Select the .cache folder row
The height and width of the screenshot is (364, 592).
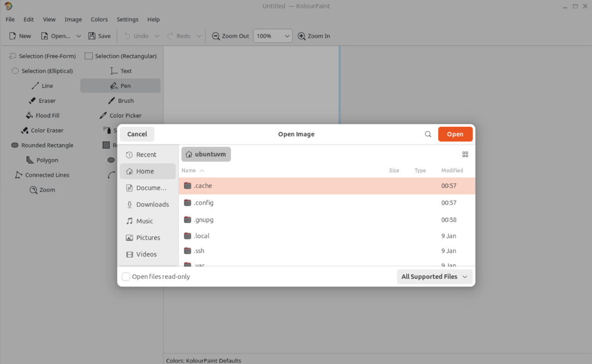(x=327, y=186)
